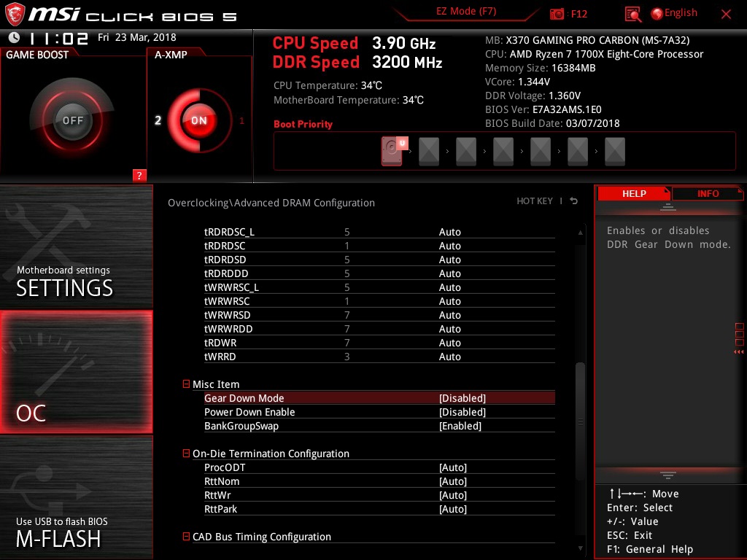Edit tRDRDSC Auto value
The image size is (747, 560).
coord(449,246)
